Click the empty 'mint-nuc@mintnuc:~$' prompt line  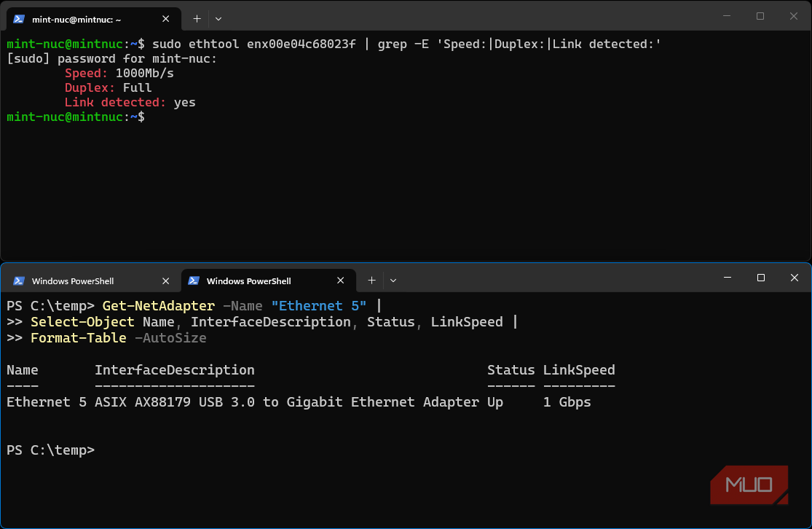76,117
